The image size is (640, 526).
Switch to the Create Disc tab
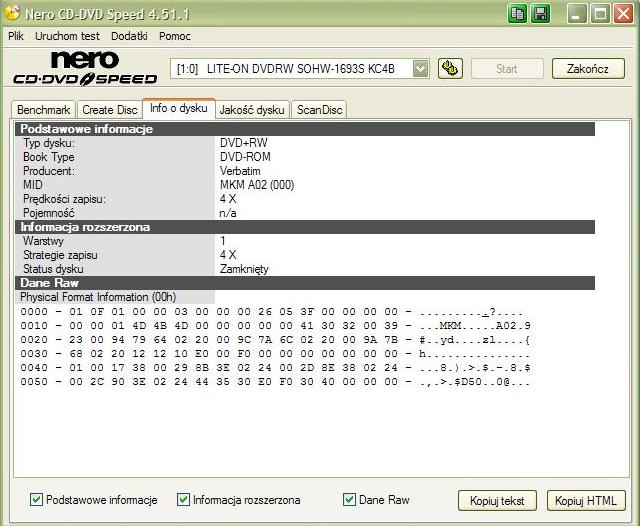point(110,110)
